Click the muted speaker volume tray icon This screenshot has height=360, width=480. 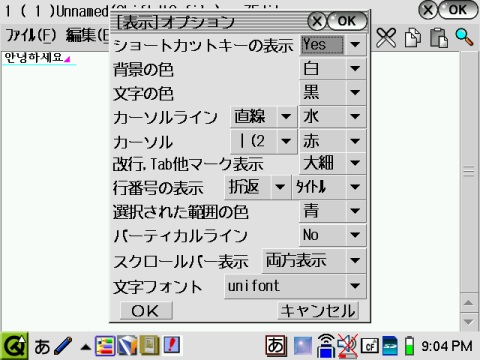pos(347,346)
